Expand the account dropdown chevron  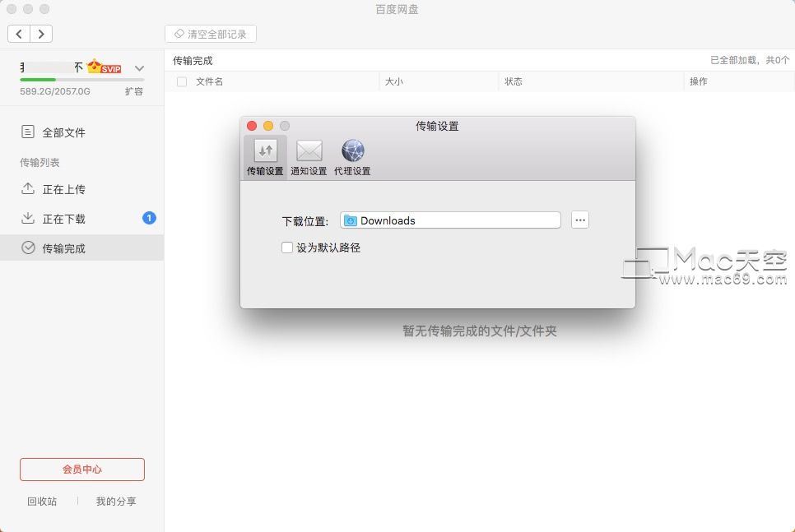click(139, 68)
